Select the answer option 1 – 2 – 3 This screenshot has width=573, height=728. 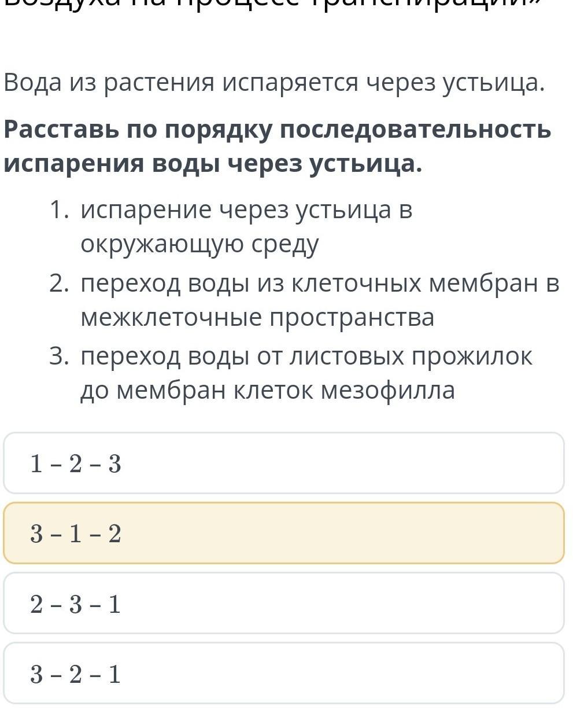[283, 463]
